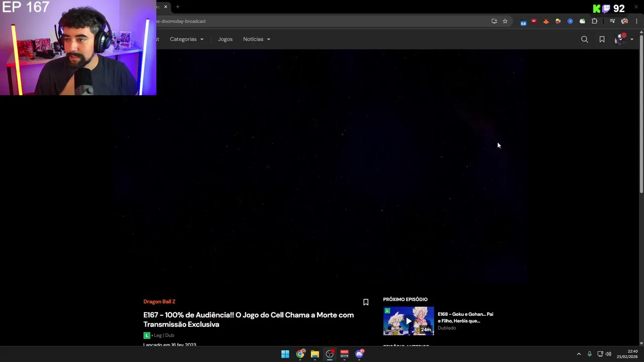Click the volume speaker tray icon
Viewport: 644px width, 362px height.
click(608, 354)
